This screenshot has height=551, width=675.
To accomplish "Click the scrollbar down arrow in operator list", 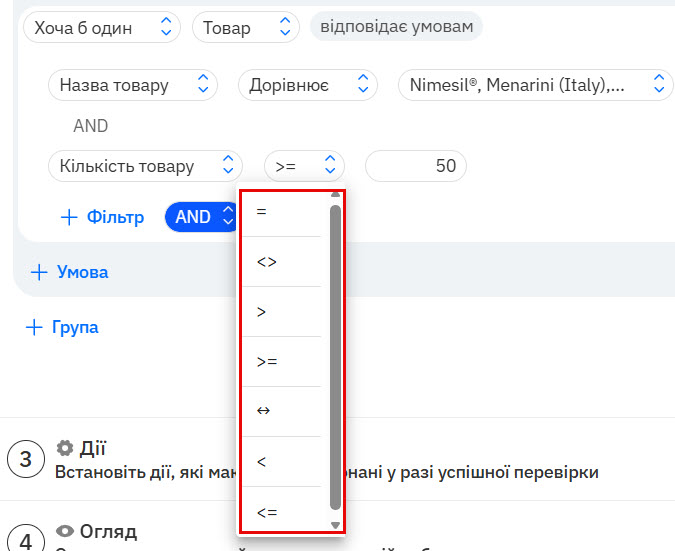I will 335,525.
